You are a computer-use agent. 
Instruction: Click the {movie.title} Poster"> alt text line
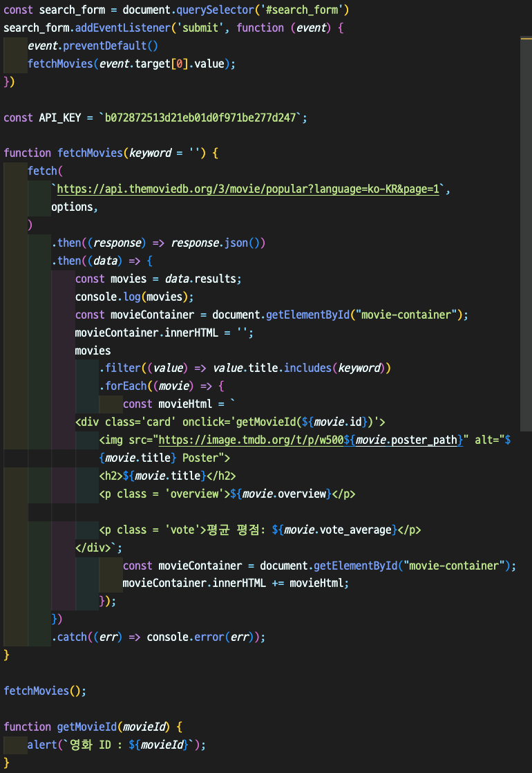coord(164,458)
